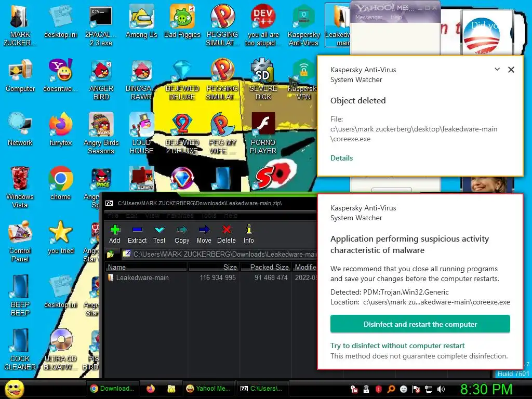Open the File menu in 7-Zip
This screenshot has width=532, height=399.
tap(113, 215)
